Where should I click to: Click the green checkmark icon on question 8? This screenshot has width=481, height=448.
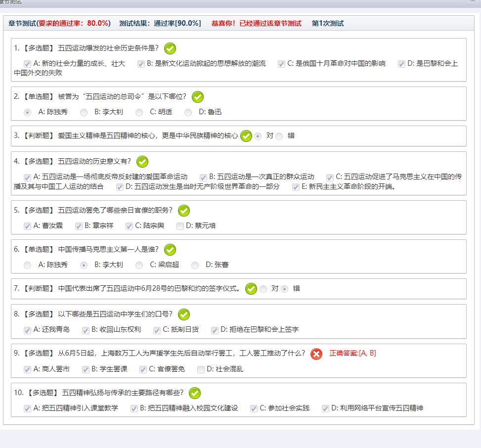tap(184, 314)
